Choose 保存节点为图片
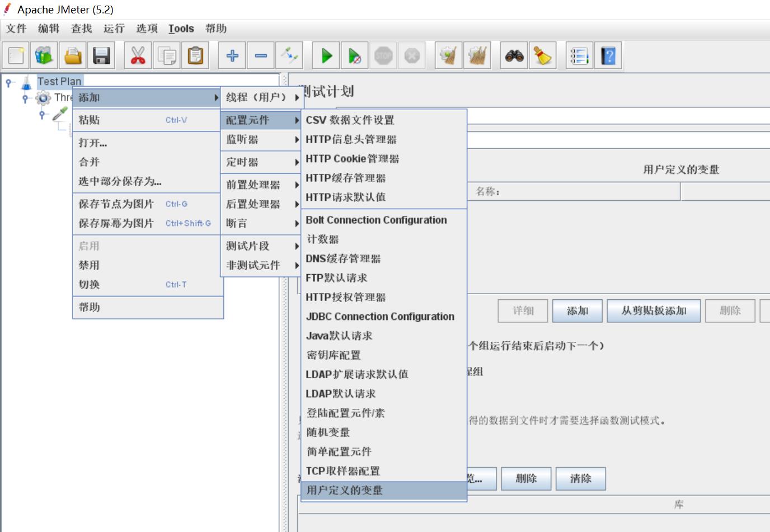This screenshot has width=770, height=532. tap(148, 204)
